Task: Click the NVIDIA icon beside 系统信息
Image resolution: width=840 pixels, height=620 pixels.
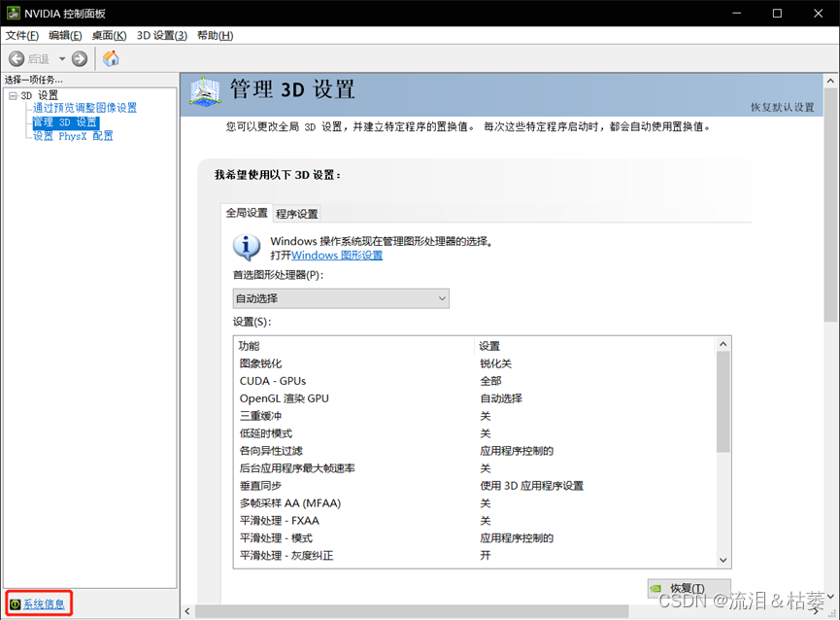Action: (x=15, y=604)
